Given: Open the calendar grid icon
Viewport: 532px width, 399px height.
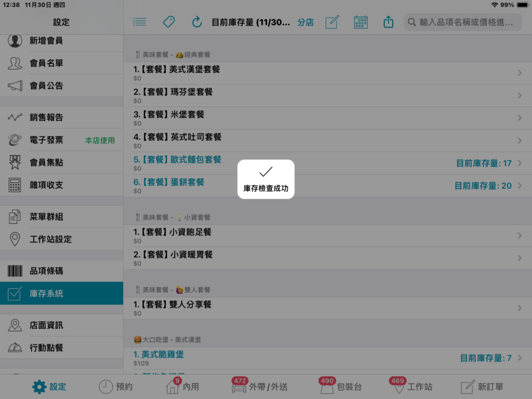Looking at the screenshot, I should point(361,22).
